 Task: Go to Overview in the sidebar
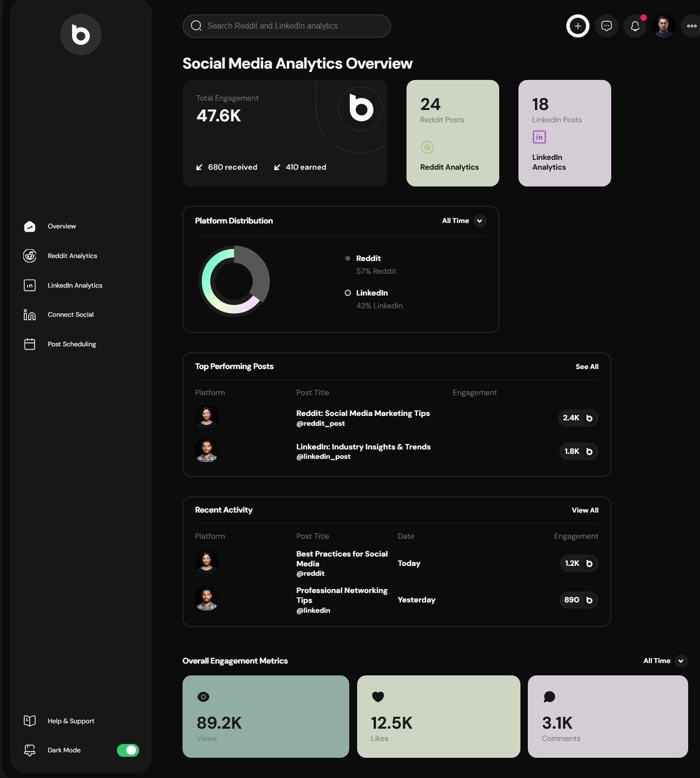62,226
